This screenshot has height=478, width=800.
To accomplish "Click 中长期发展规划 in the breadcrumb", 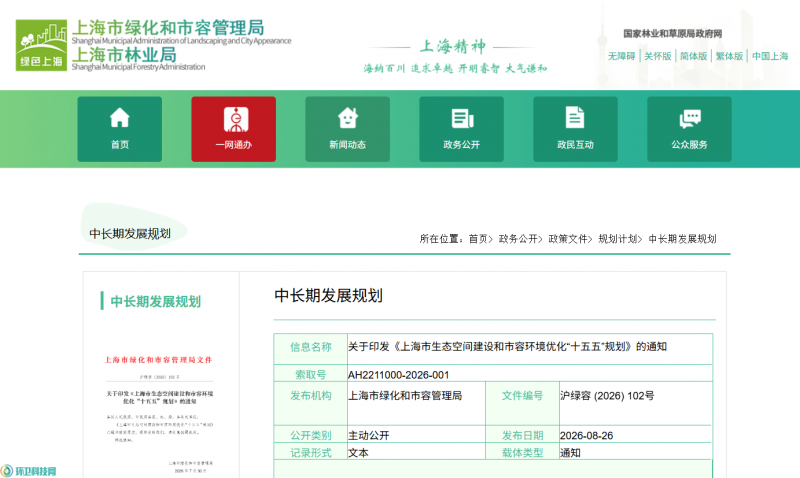I will click(x=682, y=239).
